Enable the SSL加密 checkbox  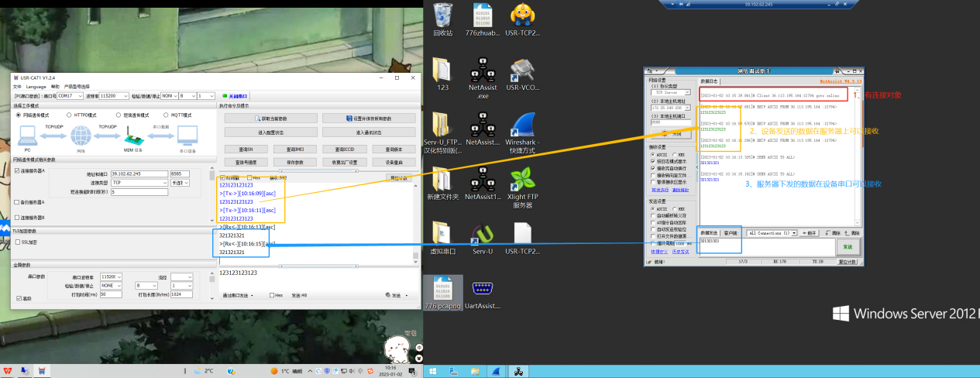coord(19,242)
